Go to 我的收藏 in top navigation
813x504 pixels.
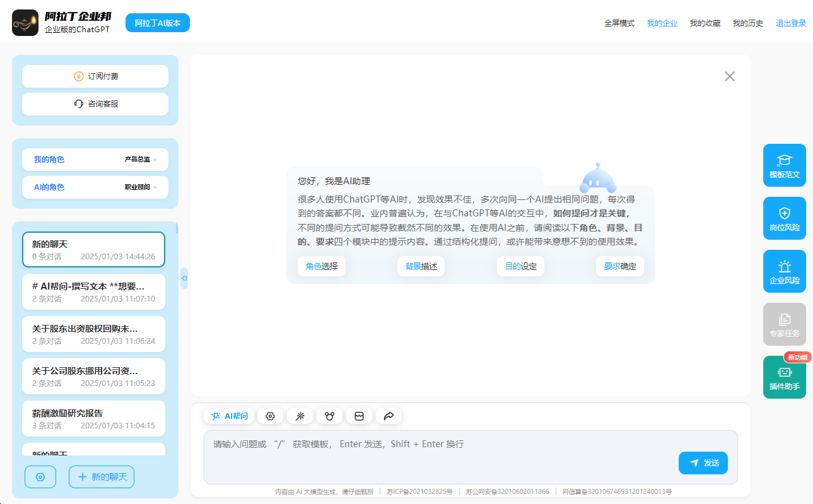(705, 23)
